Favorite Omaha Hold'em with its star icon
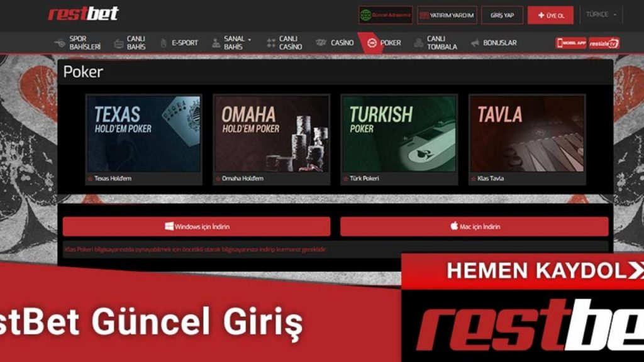 tap(218, 178)
